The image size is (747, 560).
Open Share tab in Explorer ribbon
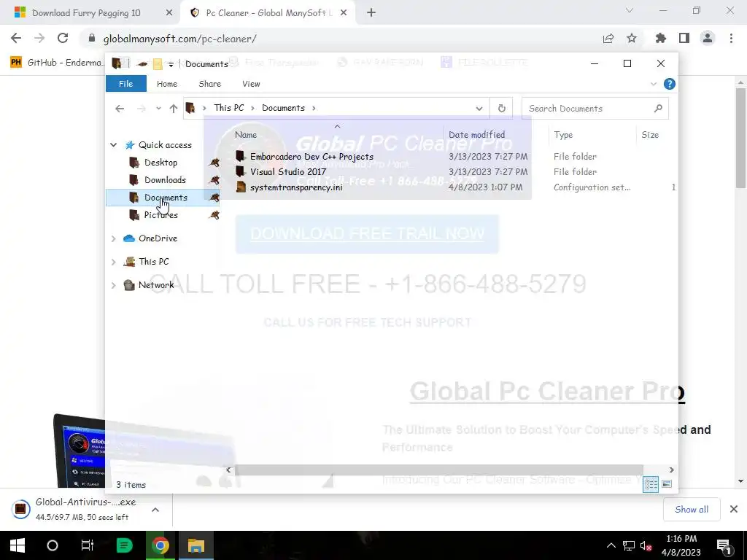click(209, 84)
